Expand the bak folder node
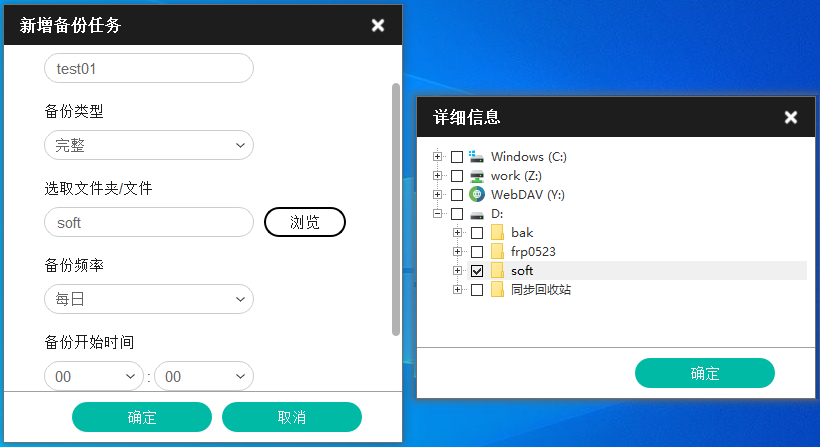 click(x=457, y=232)
